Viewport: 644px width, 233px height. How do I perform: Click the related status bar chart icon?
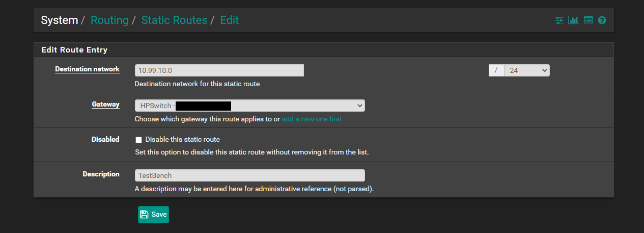(x=574, y=20)
